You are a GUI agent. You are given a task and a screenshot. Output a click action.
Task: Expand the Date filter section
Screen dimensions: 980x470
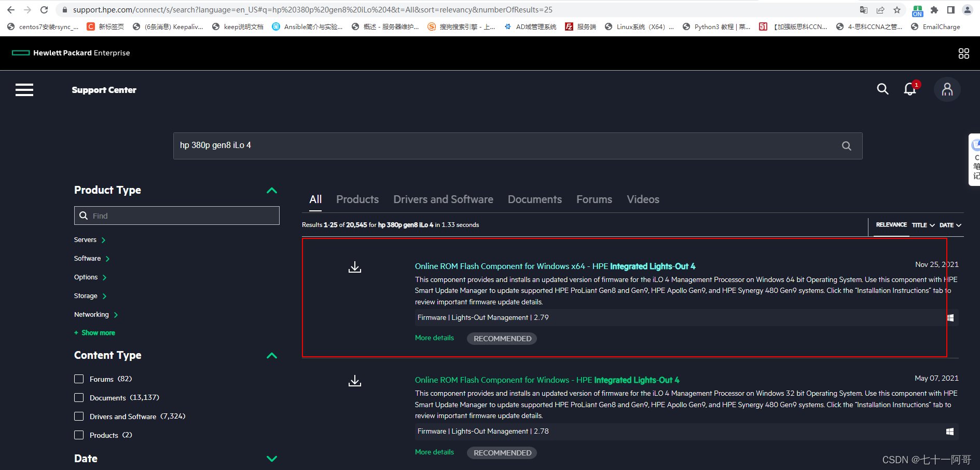click(272, 459)
